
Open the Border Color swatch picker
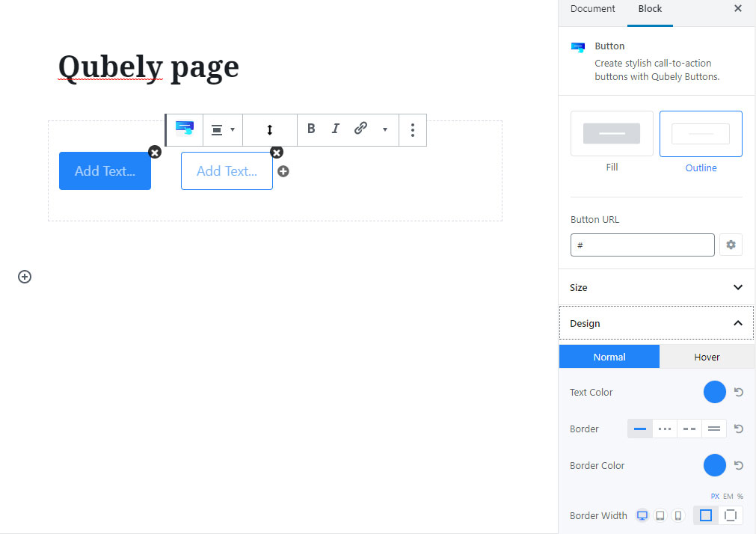(x=715, y=465)
